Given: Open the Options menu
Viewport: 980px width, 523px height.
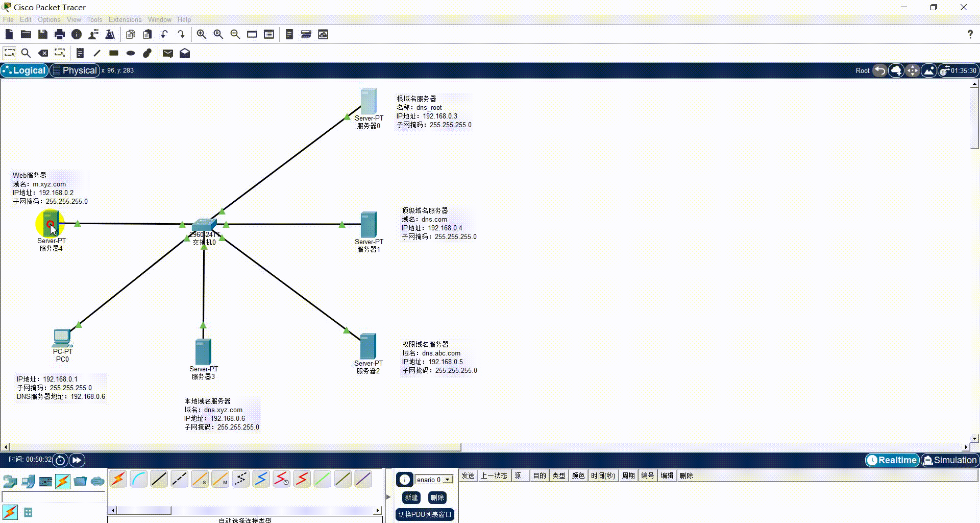Looking at the screenshot, I should pos(49,19).
